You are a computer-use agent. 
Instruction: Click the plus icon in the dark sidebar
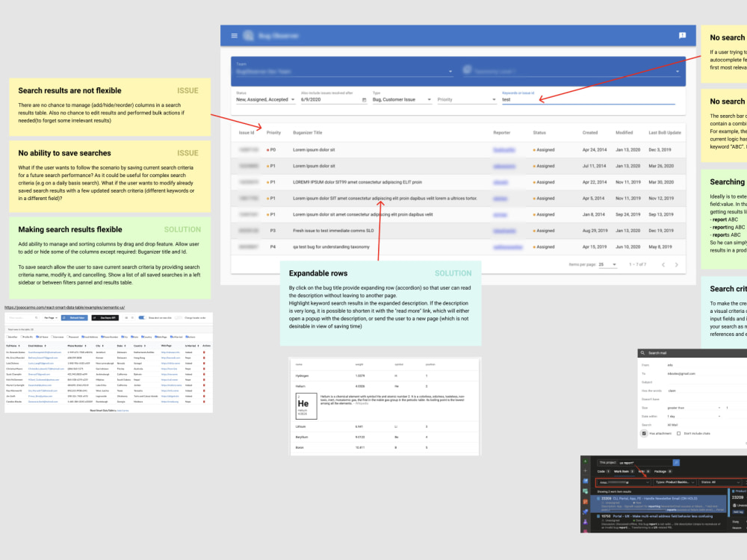click(586, 470)
